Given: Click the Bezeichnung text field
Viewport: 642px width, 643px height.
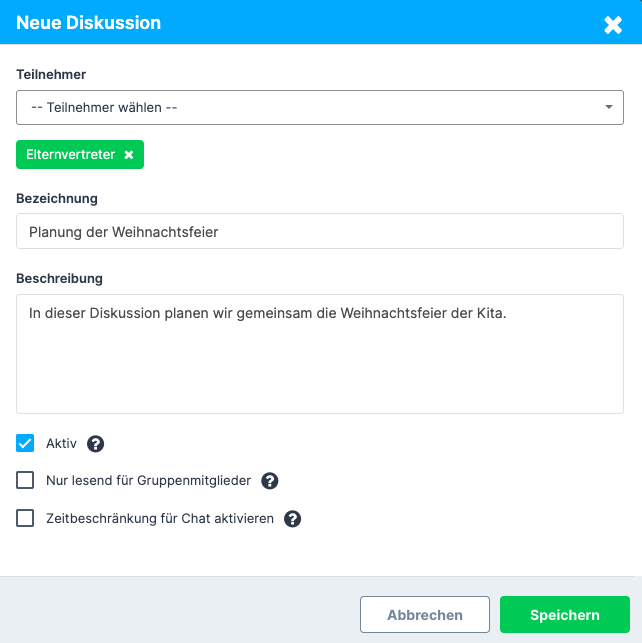Looking at the screenshot, I should pos(320,232).
